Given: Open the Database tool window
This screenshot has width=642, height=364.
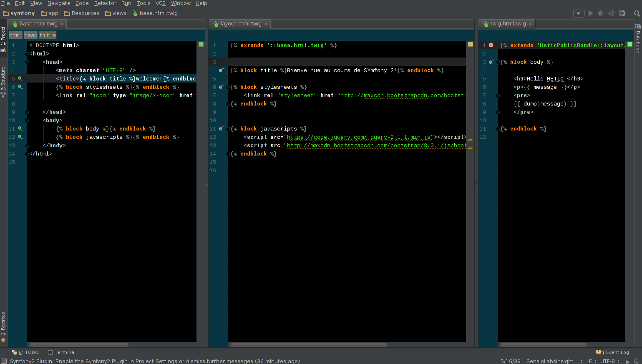Looking at the screenshot, I should pos(638,39).
